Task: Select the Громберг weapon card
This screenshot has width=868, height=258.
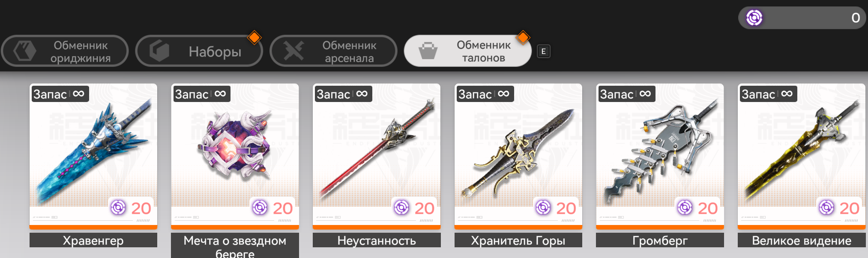Action: pyautogui.click(x=660, y=156)
